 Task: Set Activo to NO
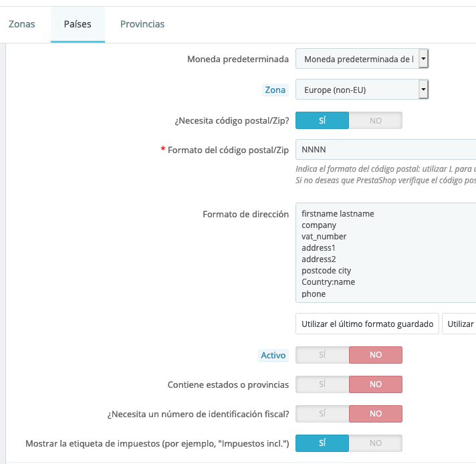(376, 355)
